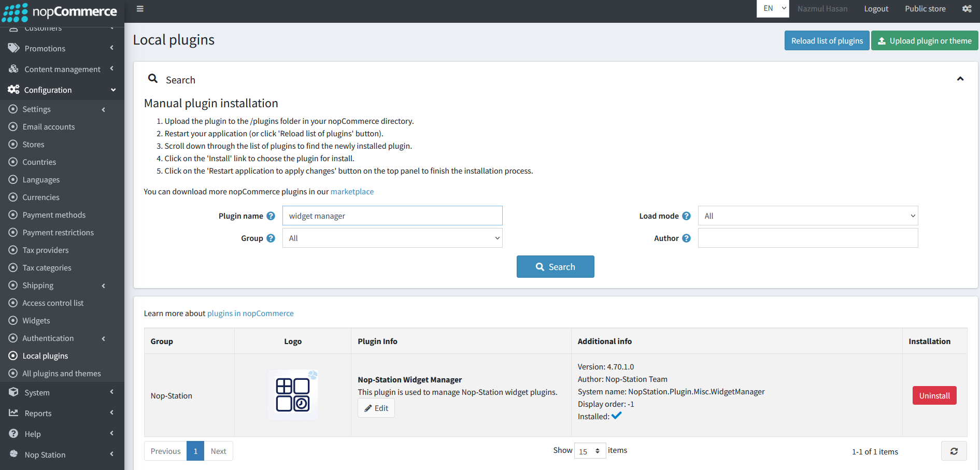Screen dimensions: 980x470
Task: Click the circle icon beside Widgets
Action: 13,320
